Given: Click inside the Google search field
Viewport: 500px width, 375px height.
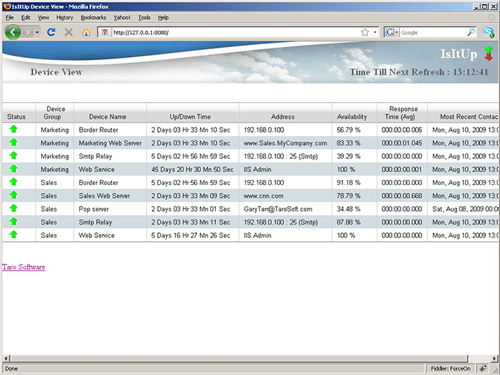Looking at the screenshot, I should (x=433, y=32).
